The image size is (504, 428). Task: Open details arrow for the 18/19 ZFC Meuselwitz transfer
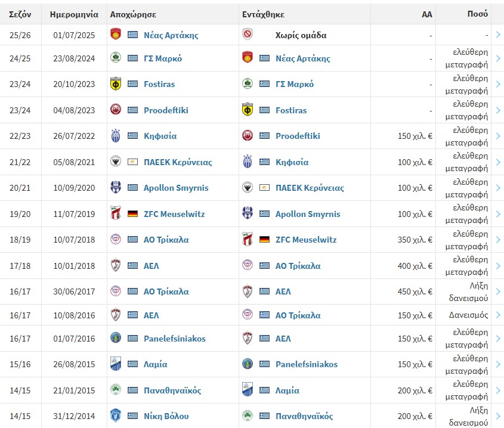click(498, 240)
